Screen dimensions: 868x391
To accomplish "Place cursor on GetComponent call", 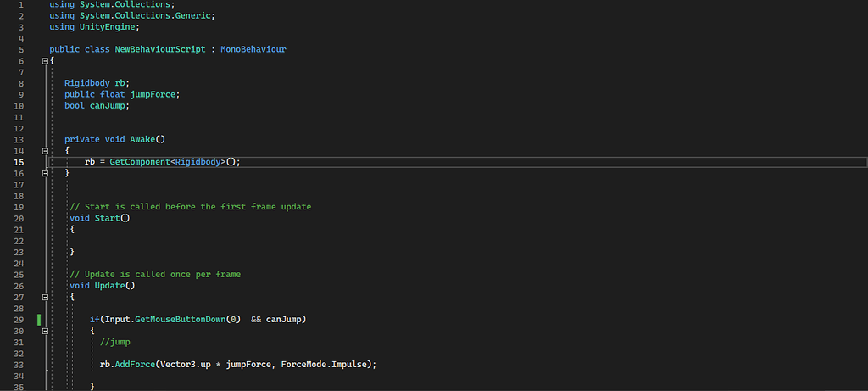I will point(140,161).
